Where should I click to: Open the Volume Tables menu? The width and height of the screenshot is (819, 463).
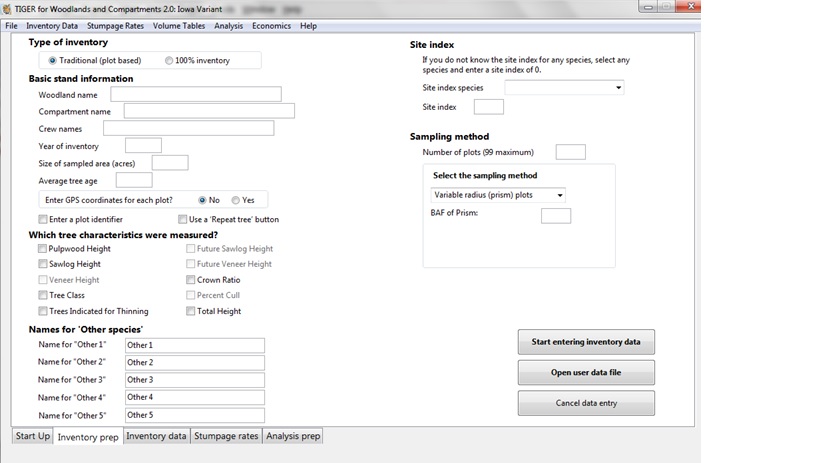pyautogui.click(x=179, y=25)
